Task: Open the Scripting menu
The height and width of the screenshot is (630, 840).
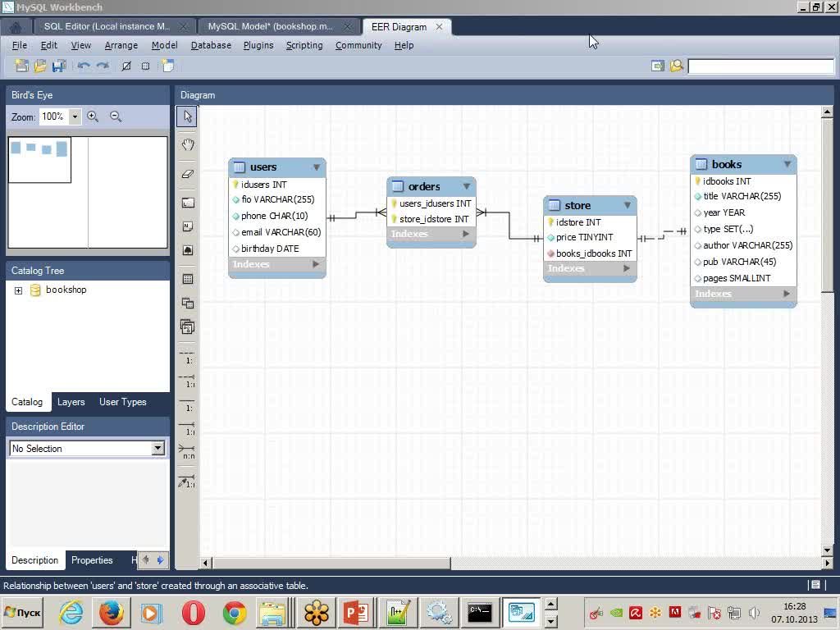Action: [x=304, y=46]
